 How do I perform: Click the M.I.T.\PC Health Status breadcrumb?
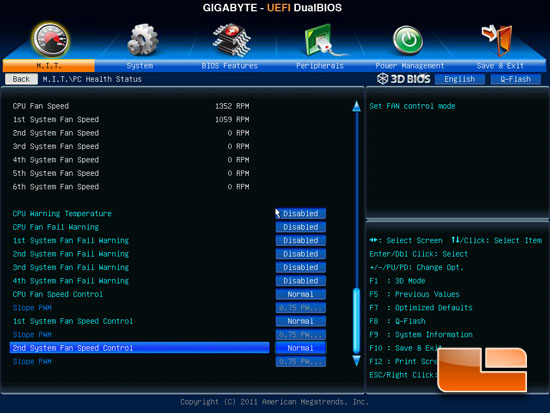coord(92,79)
